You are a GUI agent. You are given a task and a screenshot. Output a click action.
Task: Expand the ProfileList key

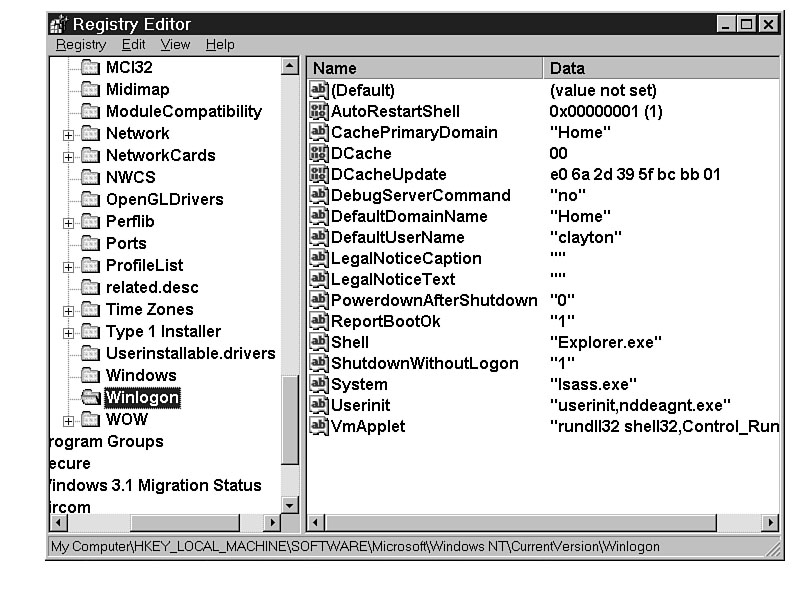click(x=68, y=266)
